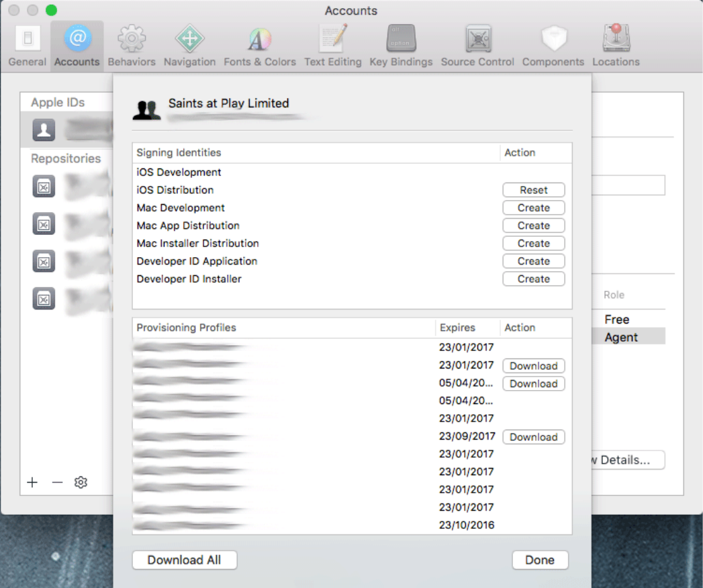Select the second repository icon
703x588 pixels.
point(44,224)
